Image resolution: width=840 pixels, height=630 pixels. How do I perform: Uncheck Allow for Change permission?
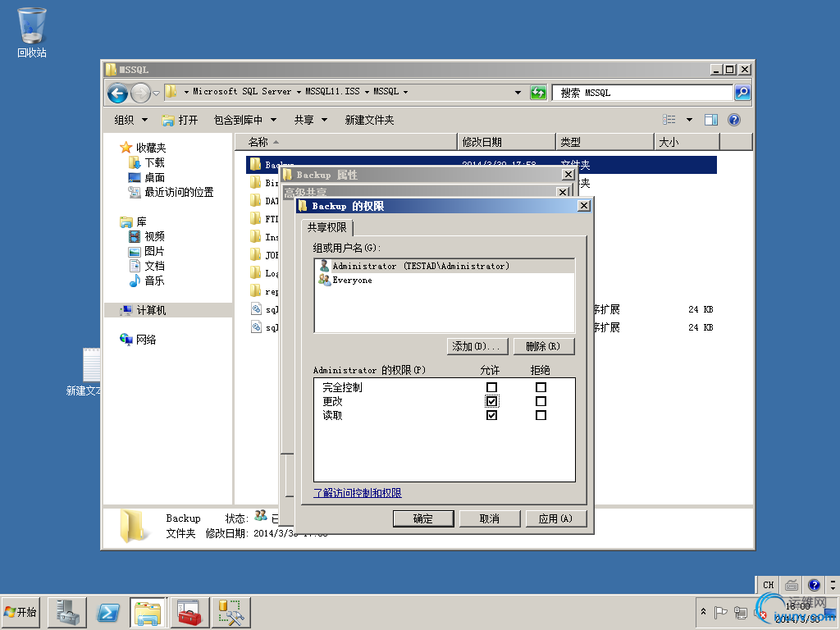tap(491, 401)
